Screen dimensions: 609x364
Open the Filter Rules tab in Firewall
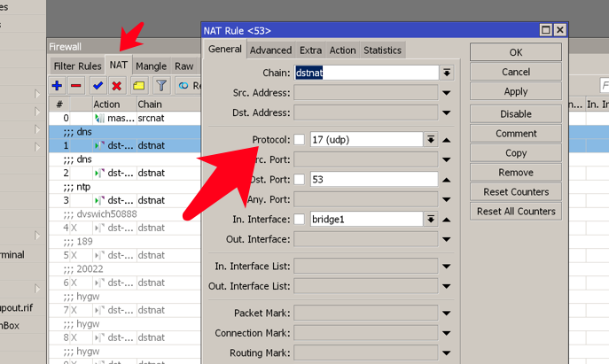[77, 66]
